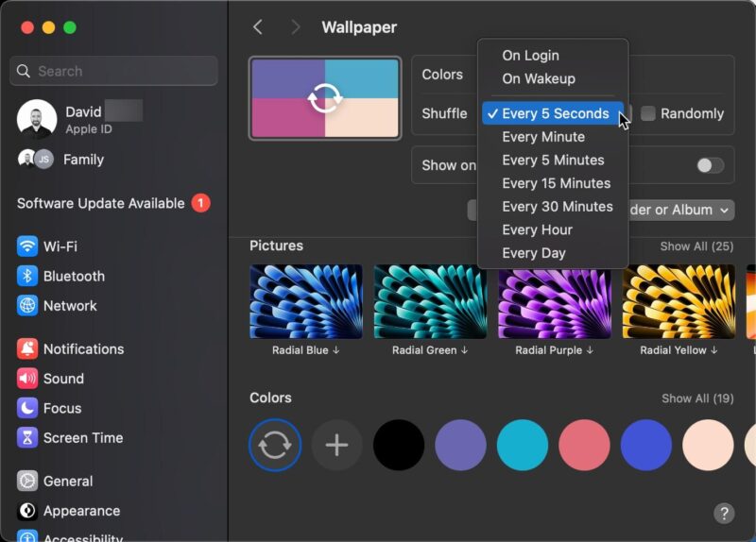Open Sound speaker icon in sidebar

point(27,379)
